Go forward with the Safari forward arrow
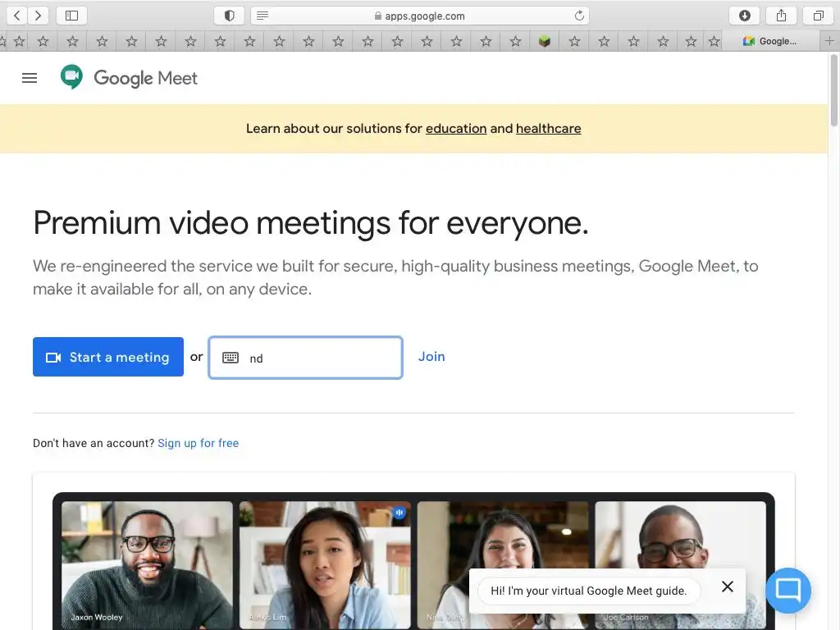Viewport: 840px width, 630px height. pyautogui.click(x=38, y=16)
